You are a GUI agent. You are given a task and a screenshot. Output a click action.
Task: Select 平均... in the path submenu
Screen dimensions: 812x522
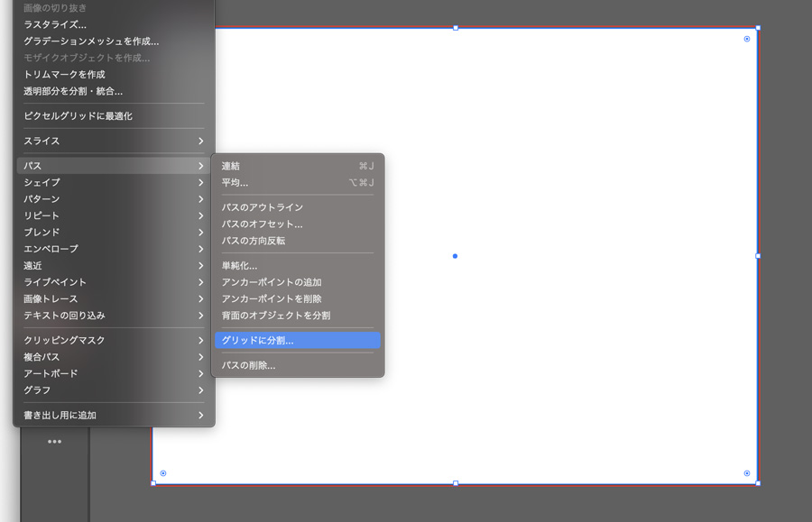(x=298, y=182)
